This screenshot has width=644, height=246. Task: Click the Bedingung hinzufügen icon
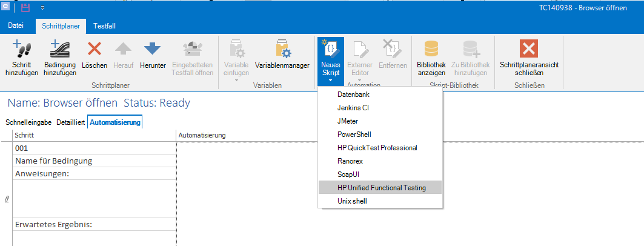click(59, 50)
